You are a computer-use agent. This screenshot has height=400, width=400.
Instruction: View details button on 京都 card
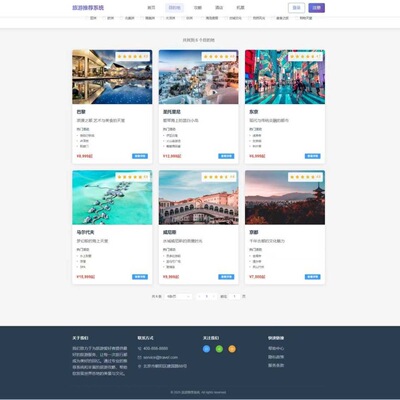313,277
